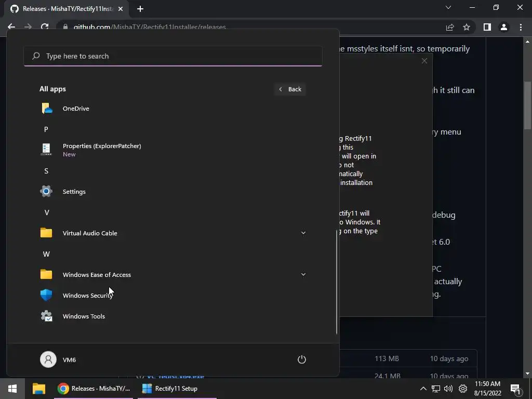Bookmark this page with the star icon
532x399 pixels.
pos(467,27)
